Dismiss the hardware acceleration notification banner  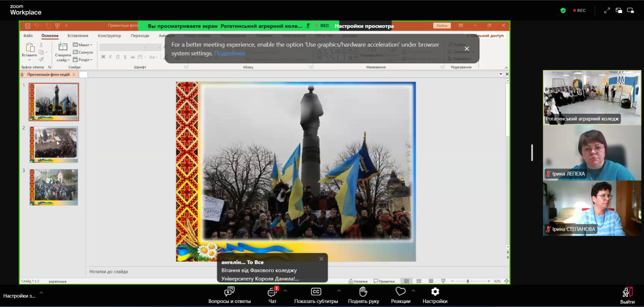tap(466, 49)
